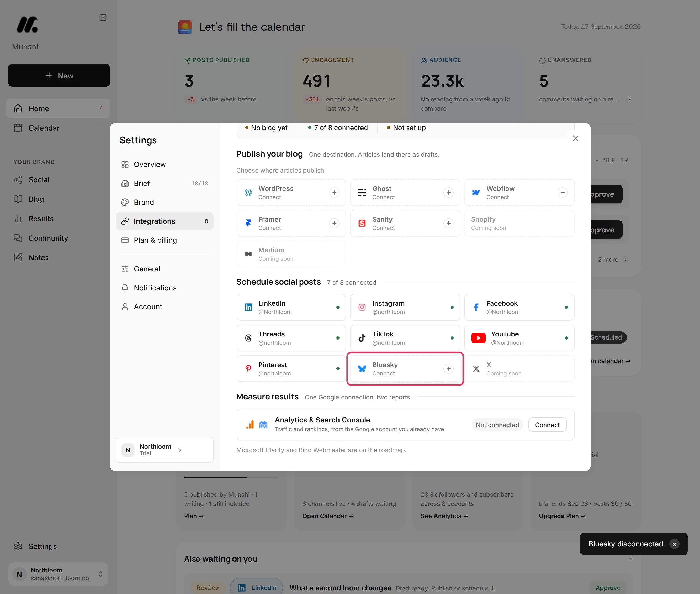This screenshot has width=700, height=594.
Task: Click the Sanity logo icon
Action: coord(362,223)
